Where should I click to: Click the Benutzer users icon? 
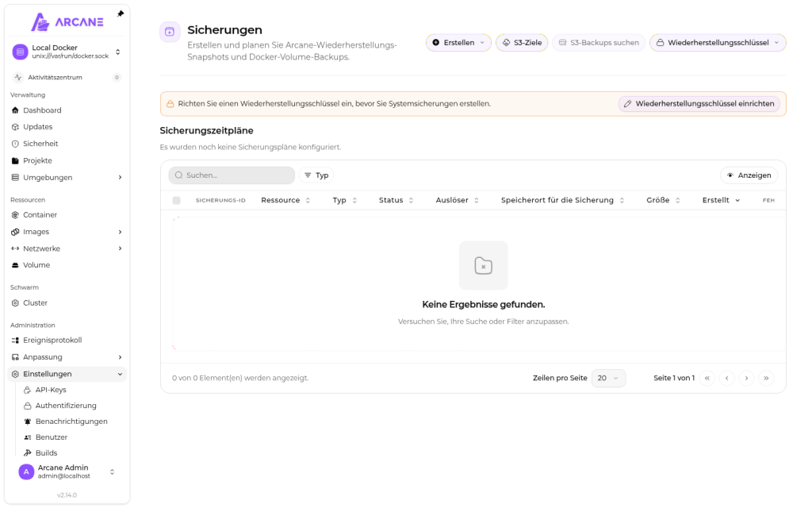point(28,437)
